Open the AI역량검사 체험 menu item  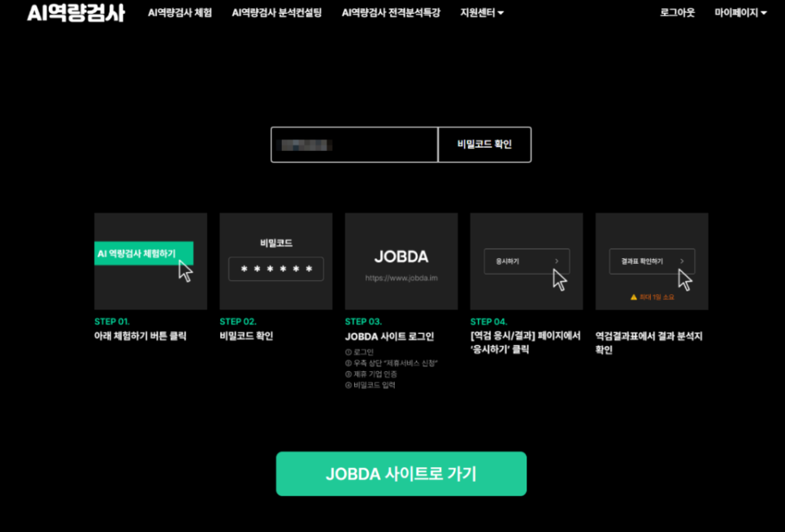tap(180, 13)
